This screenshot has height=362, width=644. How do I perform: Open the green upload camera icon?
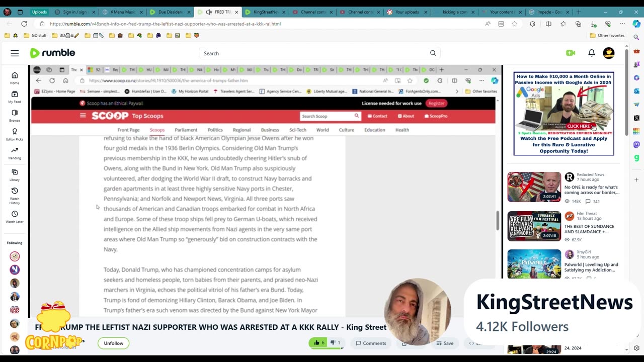click(x=571, y=53)
